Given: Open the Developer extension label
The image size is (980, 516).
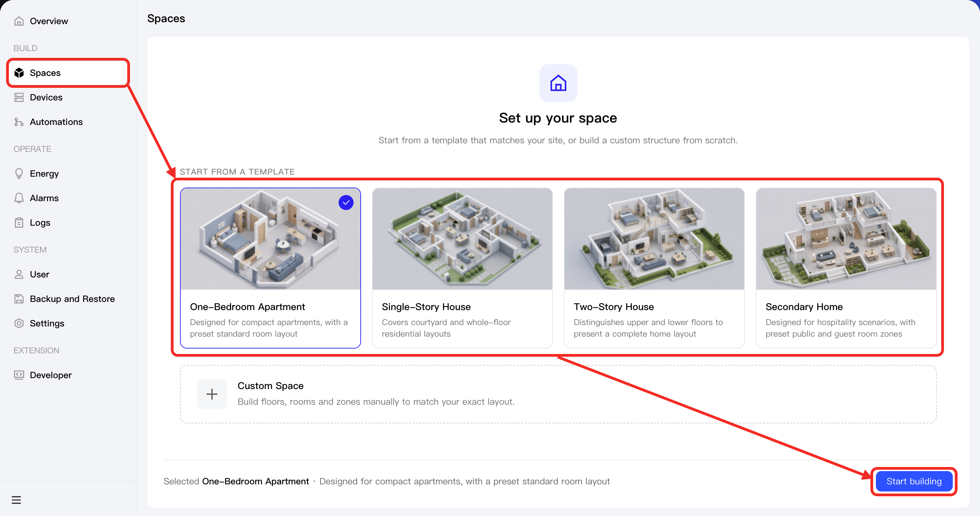Looking at the screenshot, I should (51, 375).
